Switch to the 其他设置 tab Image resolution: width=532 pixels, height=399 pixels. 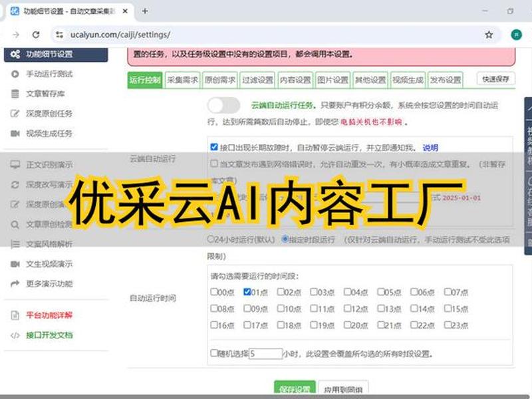point(370,80)
